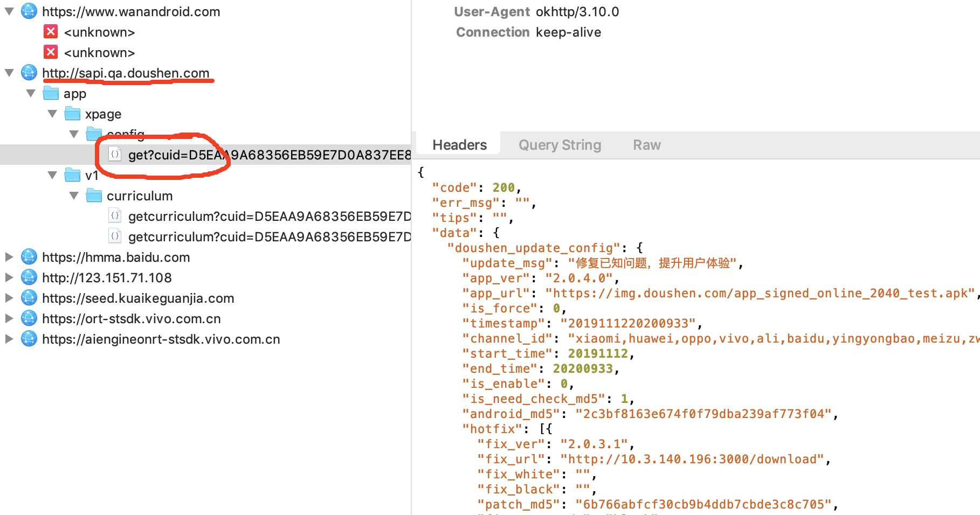
Task: Click the "is_need_check_md5" line
Action: coord(548,399)
